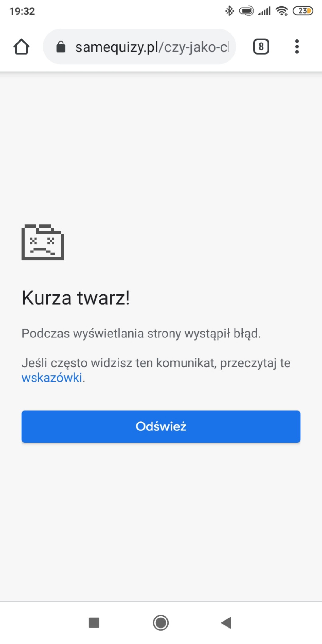Screen dimensions: 322x644
Task: Tap the "Podczas wyświetlania strony" error message
Action: (x=141, y=334)
